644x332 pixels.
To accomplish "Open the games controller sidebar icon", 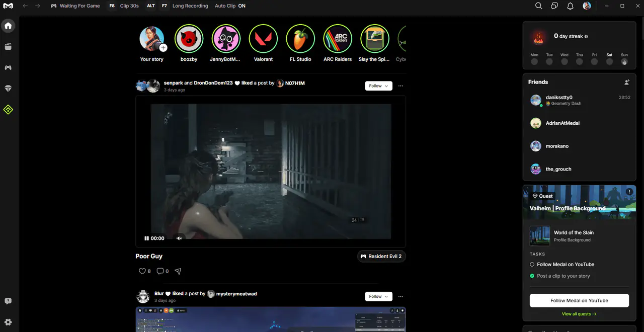I will tap(8, 68).
